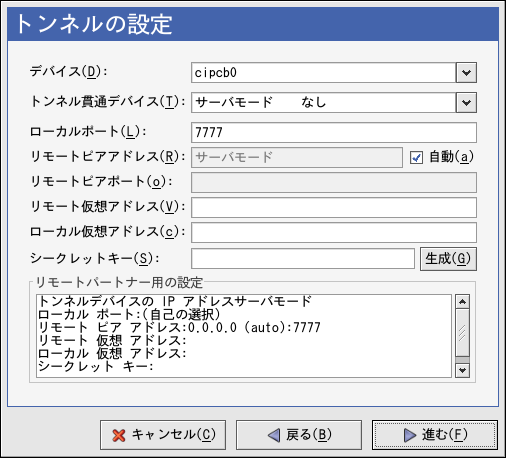Click the red X cancel icon
The height and width of the screenshot is (458, 506).
pos(119,435)
